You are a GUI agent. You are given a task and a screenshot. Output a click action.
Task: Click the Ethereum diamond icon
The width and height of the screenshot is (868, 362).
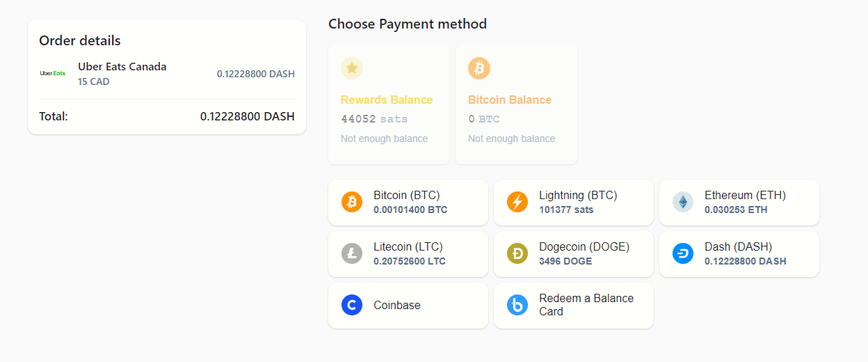[x=683, y=203]
